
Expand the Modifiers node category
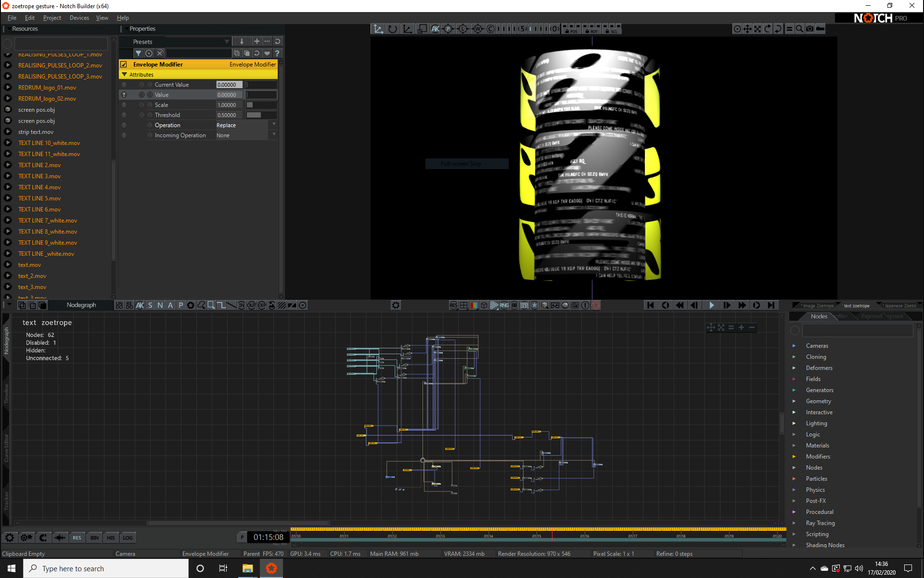(818, 457)
